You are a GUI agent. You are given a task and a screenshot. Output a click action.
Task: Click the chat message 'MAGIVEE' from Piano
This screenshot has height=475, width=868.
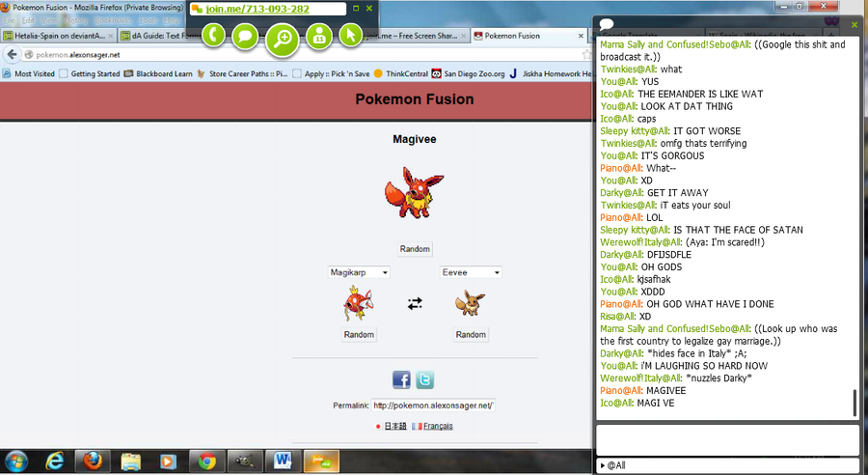[665, 391]
